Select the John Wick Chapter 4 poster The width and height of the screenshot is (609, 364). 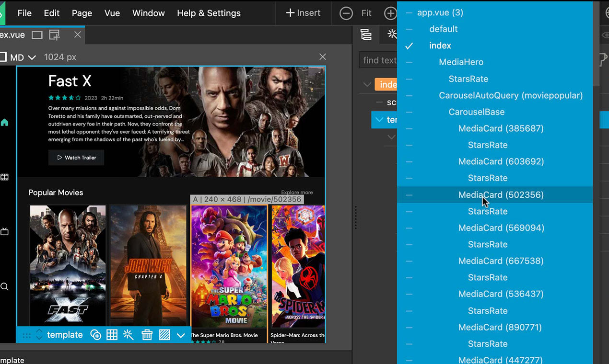point(148,266)
